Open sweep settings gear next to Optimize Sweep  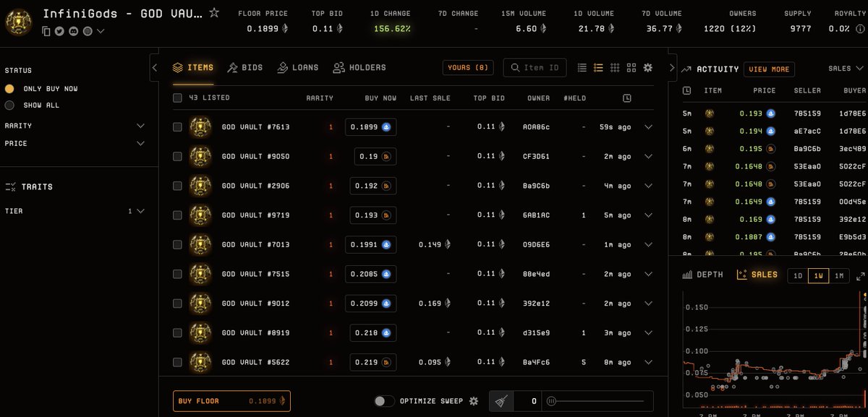pos(474,401)
